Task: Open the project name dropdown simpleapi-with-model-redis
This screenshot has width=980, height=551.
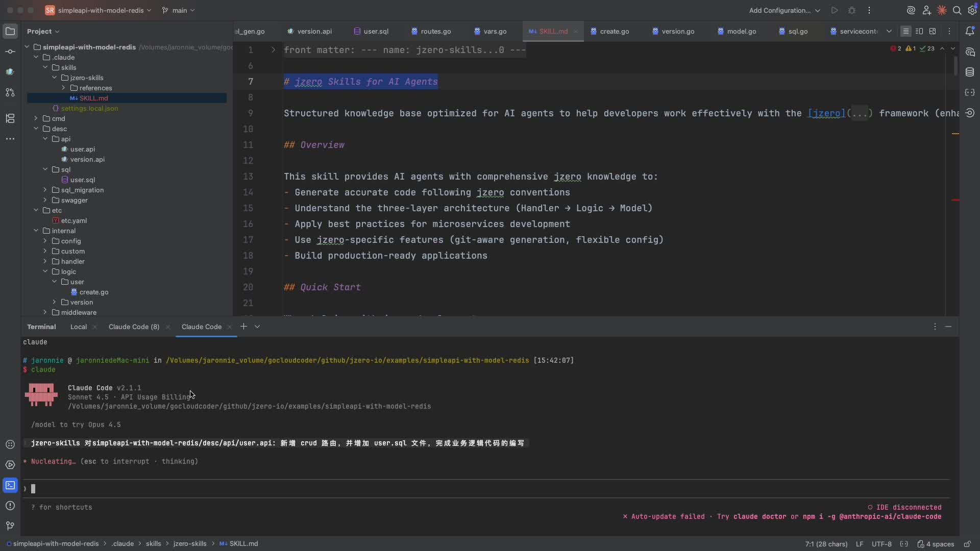Action: point(98,10)
